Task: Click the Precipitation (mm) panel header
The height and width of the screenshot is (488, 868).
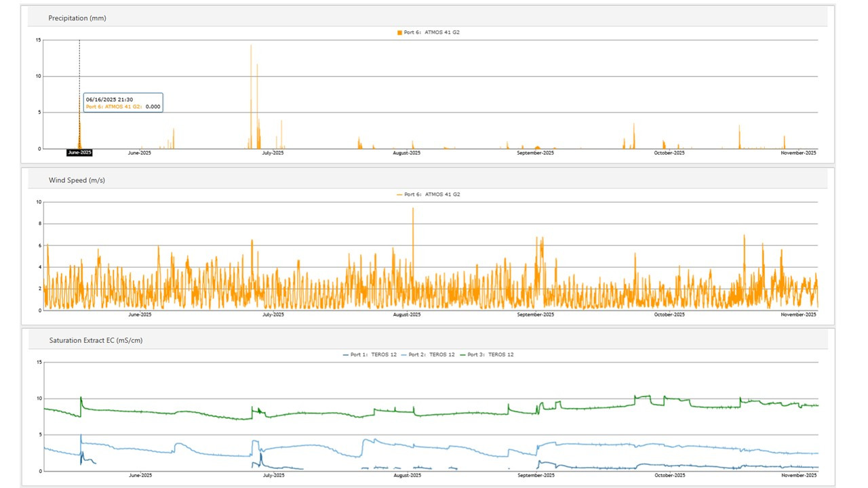Action: tap(77, 18)
